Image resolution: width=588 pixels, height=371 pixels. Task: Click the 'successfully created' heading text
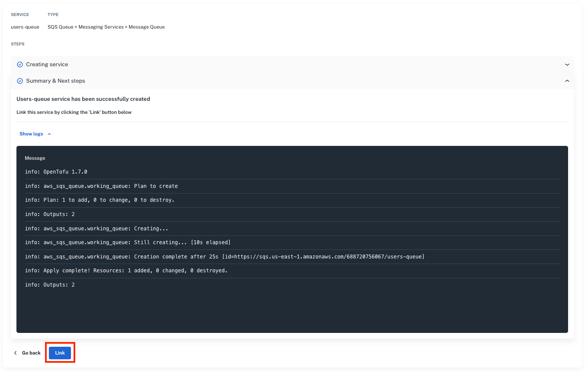click(x=83, y=99)
